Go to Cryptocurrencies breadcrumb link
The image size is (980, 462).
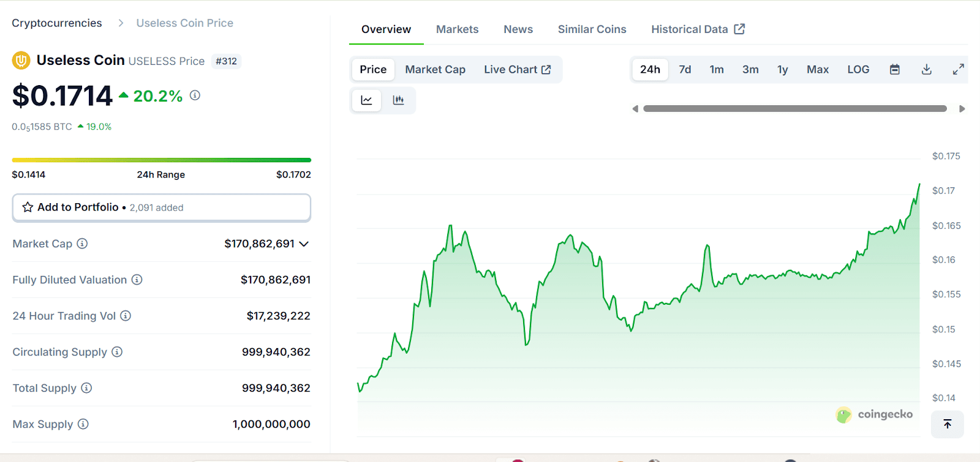coord(57,23)
